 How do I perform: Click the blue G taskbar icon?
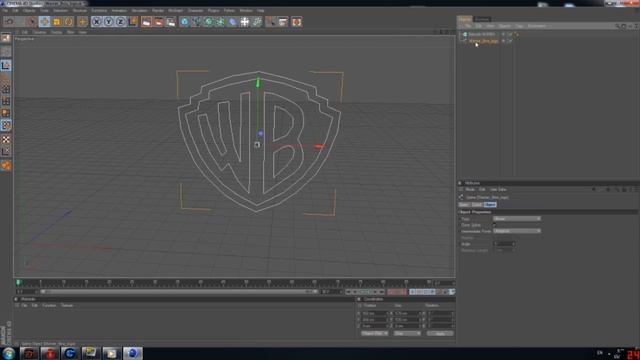tap(70, 353)
